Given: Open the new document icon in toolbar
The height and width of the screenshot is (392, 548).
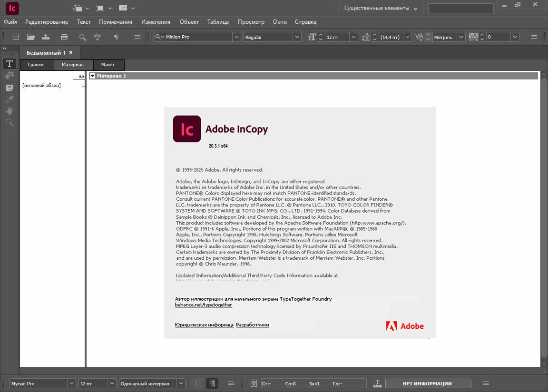Looking at the screenshot, I should (16, 37).
